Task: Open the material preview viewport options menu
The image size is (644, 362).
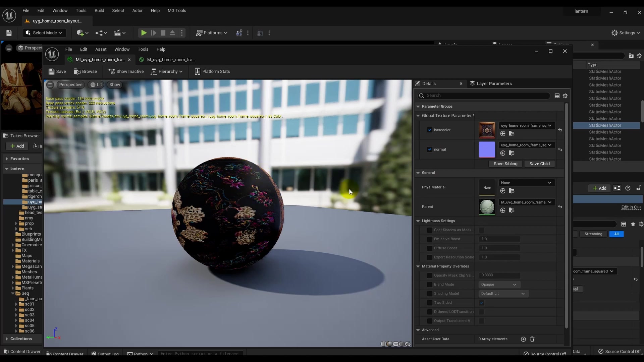Action: tap(50, 85)
